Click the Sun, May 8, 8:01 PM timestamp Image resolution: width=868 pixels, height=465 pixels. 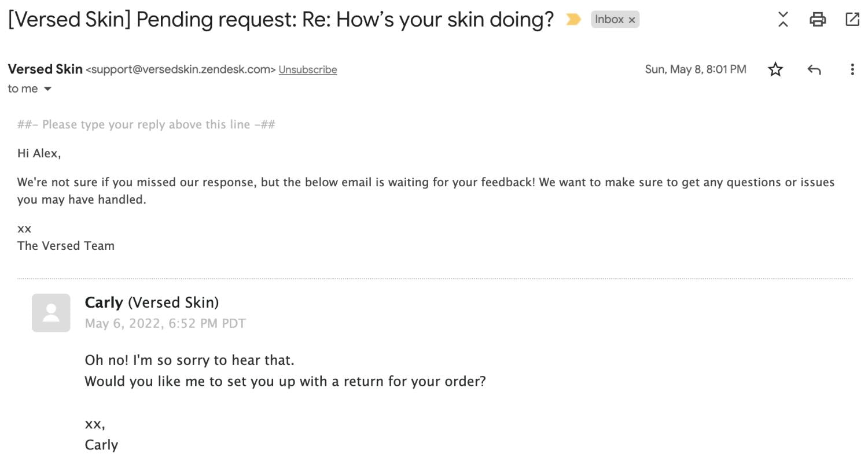click(x=695, y=70)
